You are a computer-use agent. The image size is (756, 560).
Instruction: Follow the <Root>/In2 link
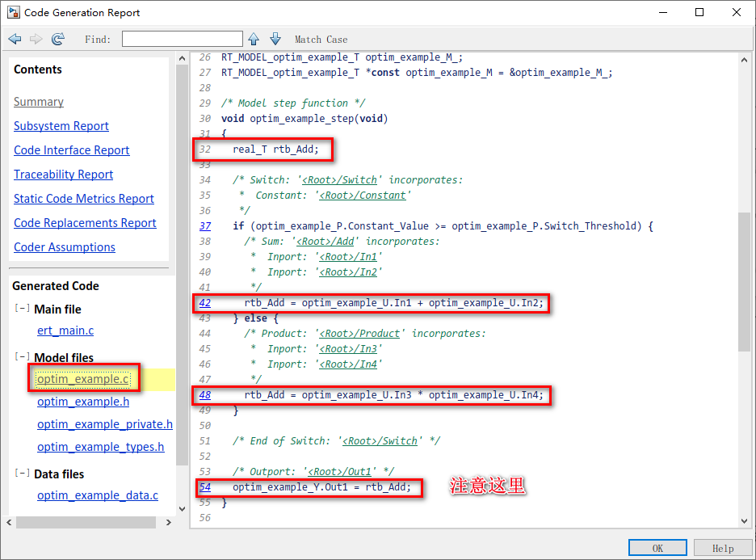pyautogui.click(x=348, y=272)
